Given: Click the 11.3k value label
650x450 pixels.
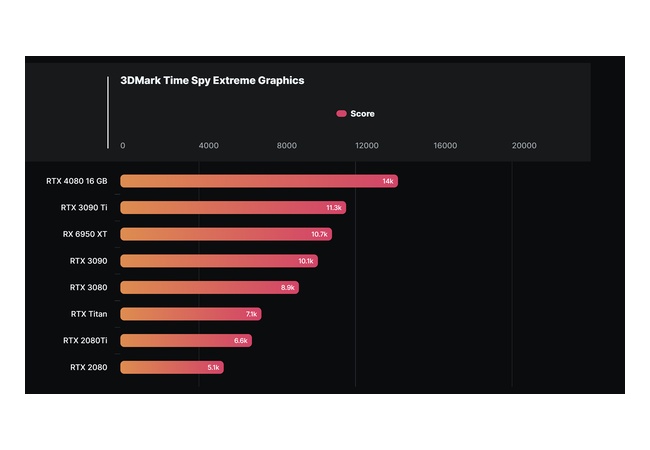Looking at the screenshot, I should pos(334,208).
